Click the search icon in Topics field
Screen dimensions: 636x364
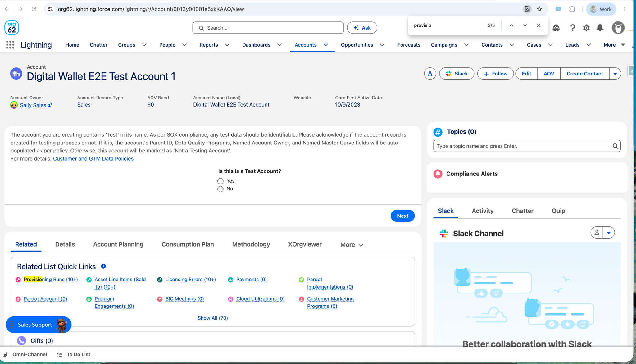click(x=615, y=146)
